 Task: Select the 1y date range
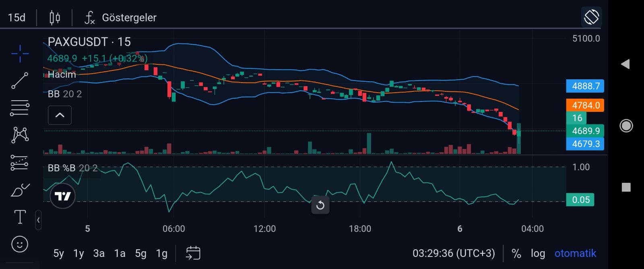click(x=78, y=253)
